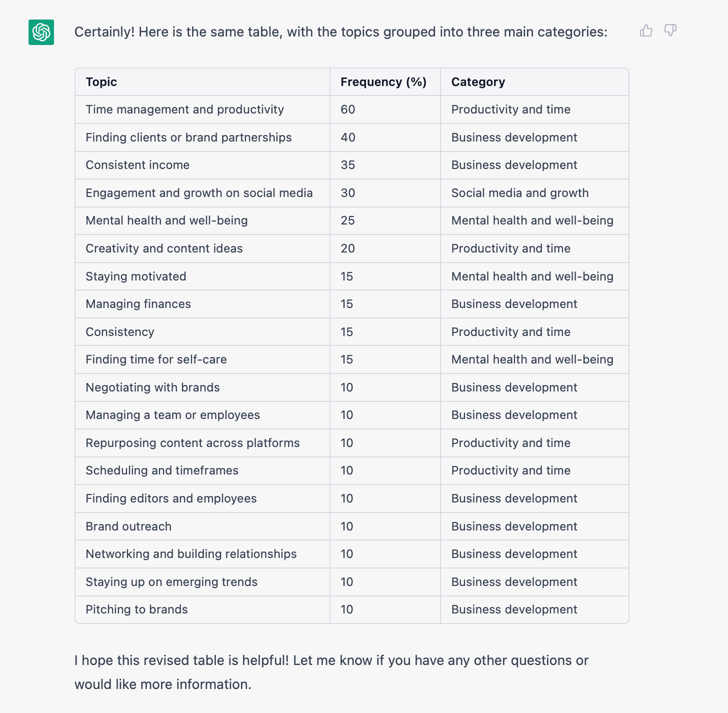Screen dimensions: 728x713
Task: Click the Topic column header
Action: [x=101, y=82]
